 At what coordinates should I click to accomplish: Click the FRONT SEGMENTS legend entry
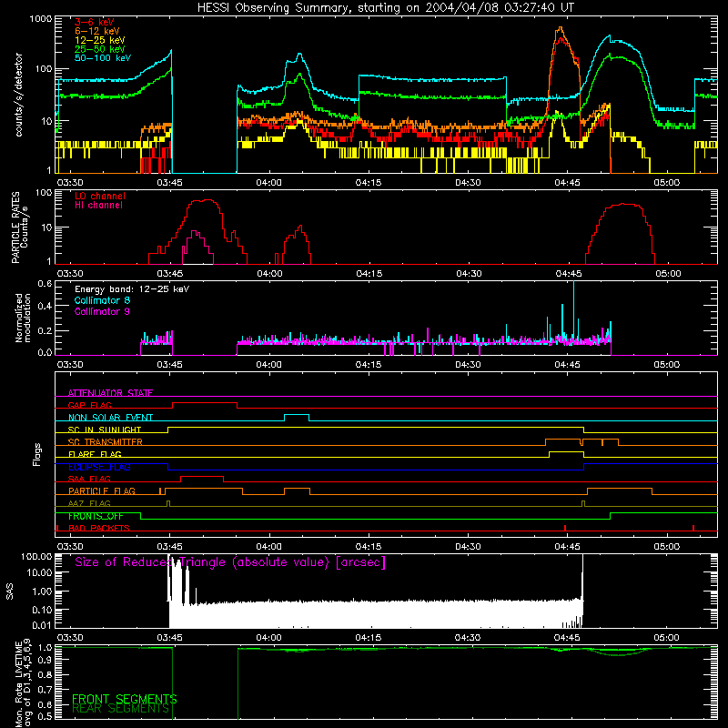pyautogui.click(x=125, y=699)
